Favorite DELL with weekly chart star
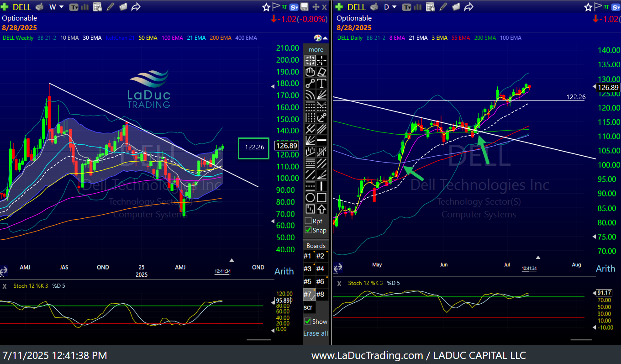621x364 pixels. click(266, 7)
